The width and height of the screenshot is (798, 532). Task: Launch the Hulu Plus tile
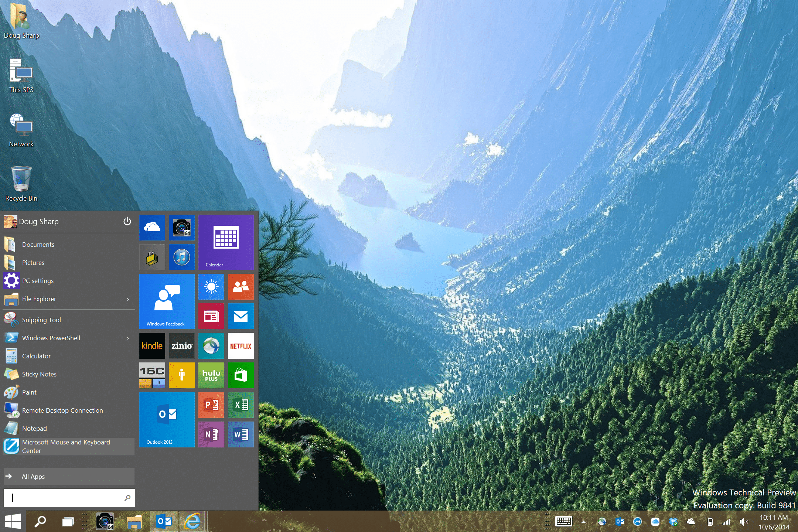(x=211, y=375)
